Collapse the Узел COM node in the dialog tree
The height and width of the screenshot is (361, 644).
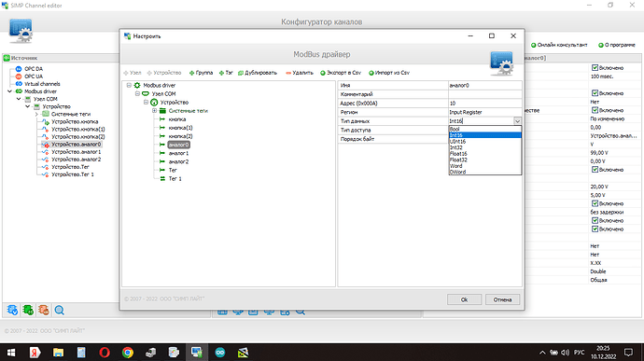(x=137, y=93)
